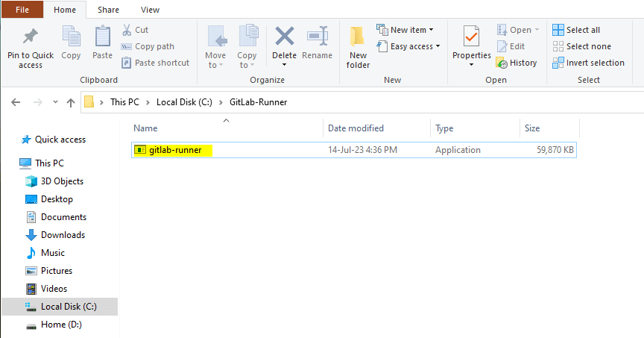Screen dimensions: 644x338
Task: Click Invert selection
Action: click(x=589, y=63)
